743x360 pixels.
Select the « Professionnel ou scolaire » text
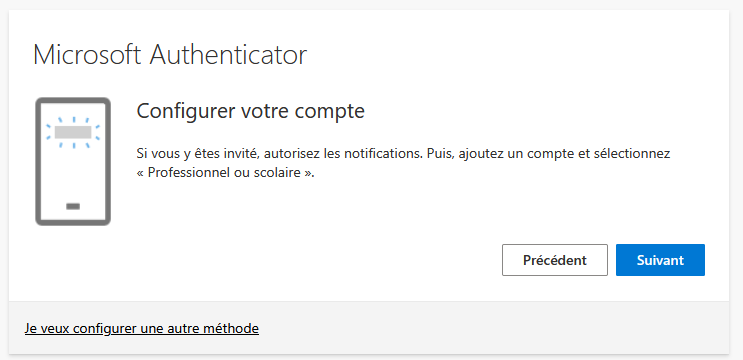tap(225, 172)
